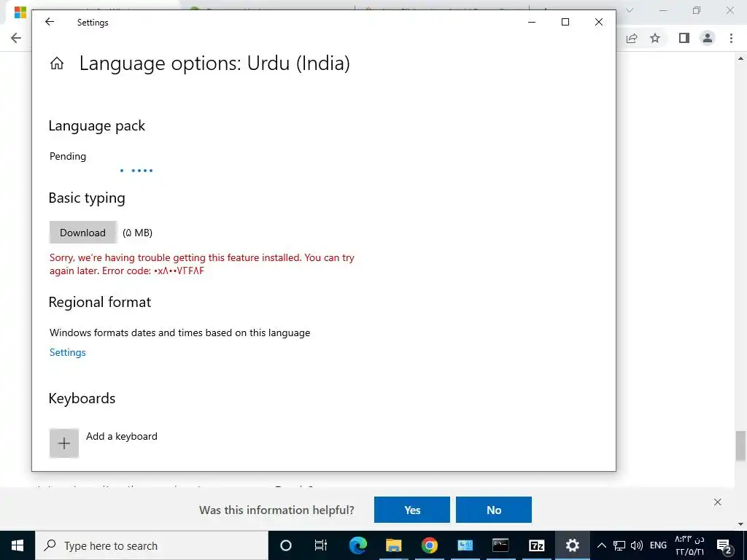
Task: Minimize the Settings window
Action: 532,22
